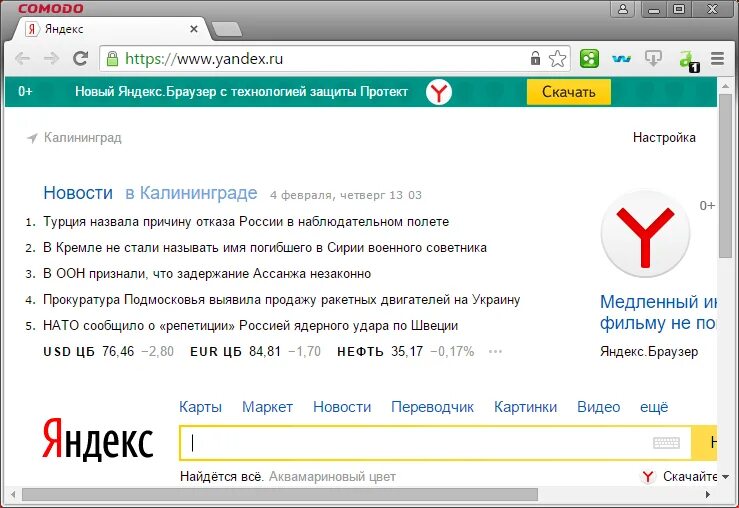Open the Comodo hamburger menu
Screen dimensions: 739x508
pyautogui.click(x=717, y=58)
